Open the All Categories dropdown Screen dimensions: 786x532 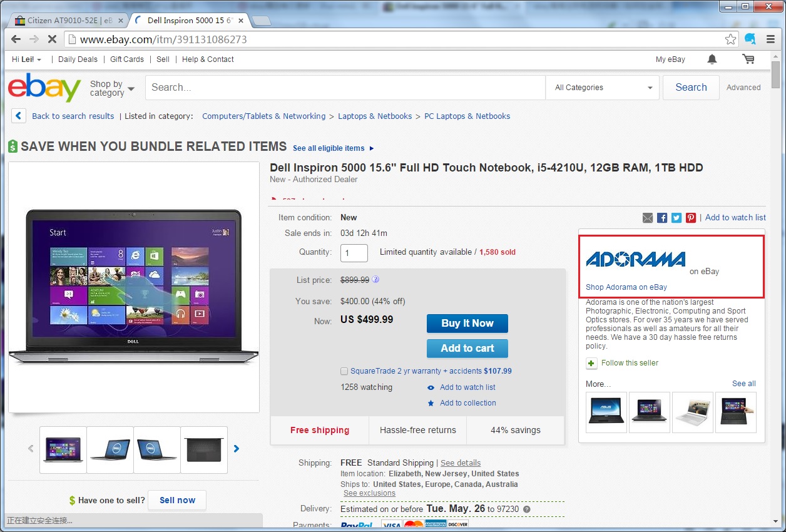tap(603, 88)
